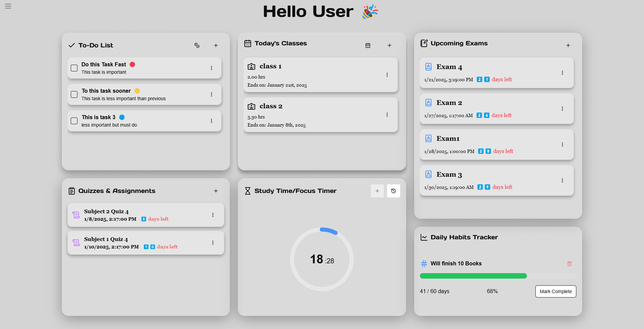Open the calendar view in Today's Classes

click(368, 45)
